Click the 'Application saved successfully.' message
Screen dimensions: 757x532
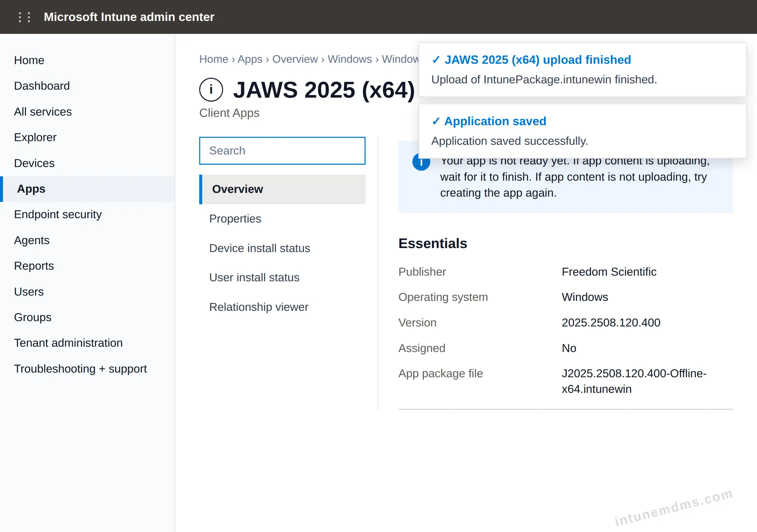(510, 141)
